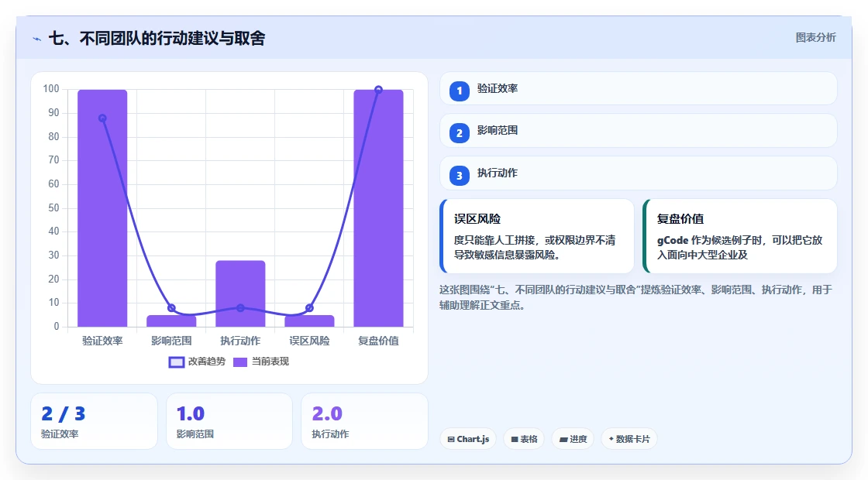
Task: Click the 验证效率 purple bar
Action: click(102, 208)
